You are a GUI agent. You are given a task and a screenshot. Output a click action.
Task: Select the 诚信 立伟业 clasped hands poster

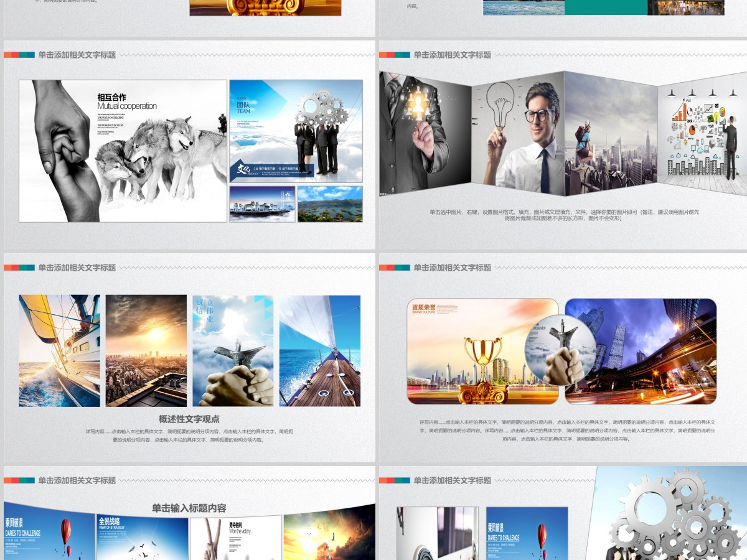point(233,351)
